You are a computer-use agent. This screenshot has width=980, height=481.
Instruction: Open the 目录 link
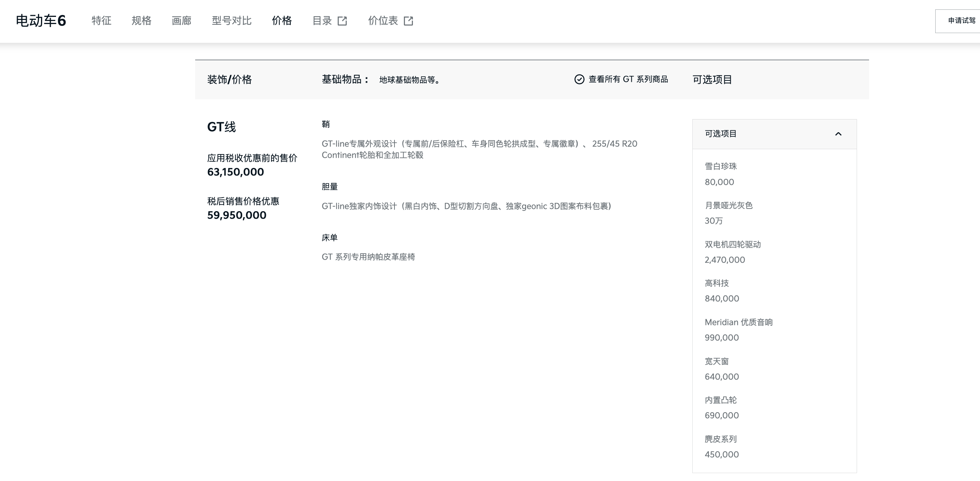click(x=322, y=21)
